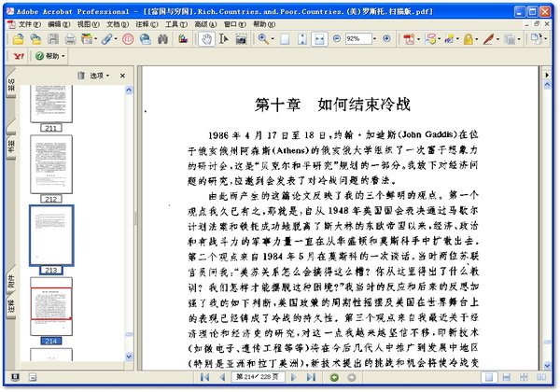560x392 pixels.
Task: Click the Save (floppy disk) icon
Action: point(52,39)
